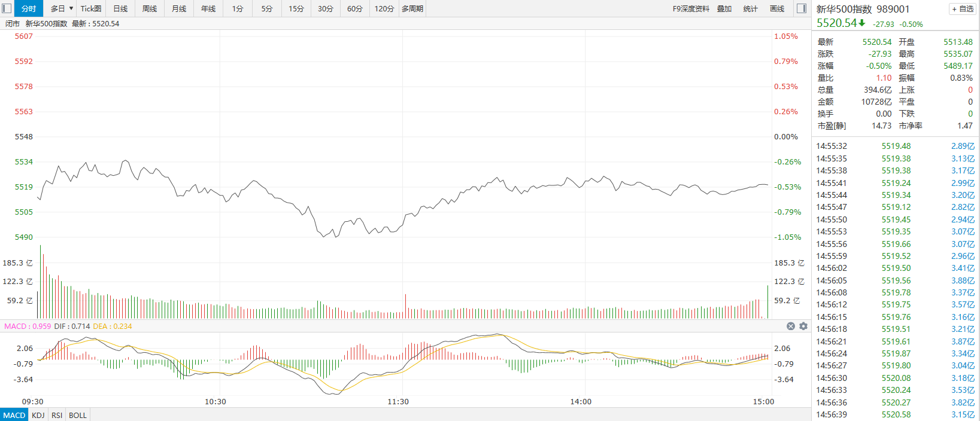Click the 开盘 value 5513.48
The height and width of the screenshot is (421, 980).
click(x=958, y=42)
